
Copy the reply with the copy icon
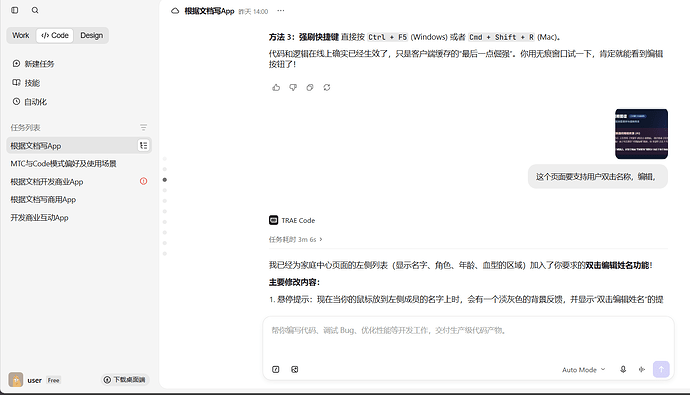[310, 88]
